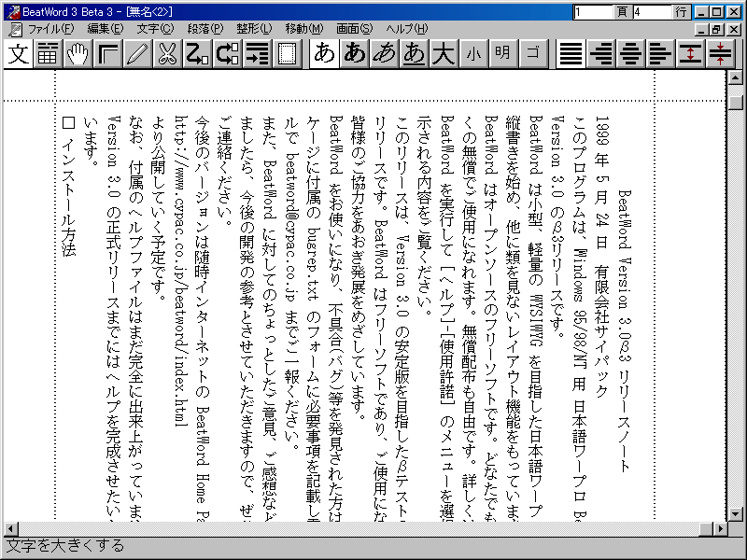
Task: Click the http://www.cypac.co.jp/beatword/index.html line
Action: coord(181,271)
